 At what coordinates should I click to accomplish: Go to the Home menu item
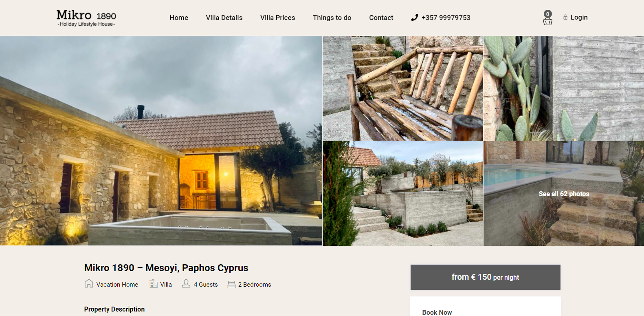click(x=179, y=18)
